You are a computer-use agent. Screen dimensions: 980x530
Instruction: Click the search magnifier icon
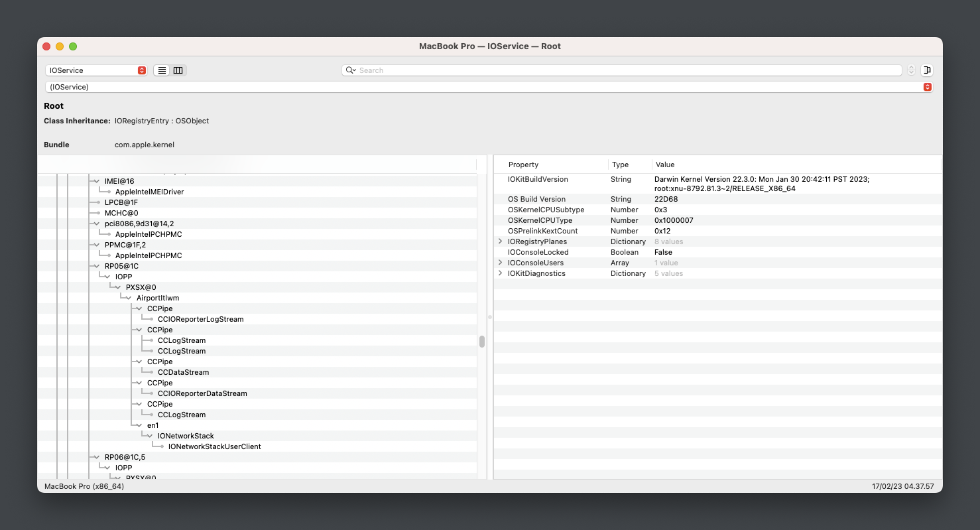tap(350, 70)
